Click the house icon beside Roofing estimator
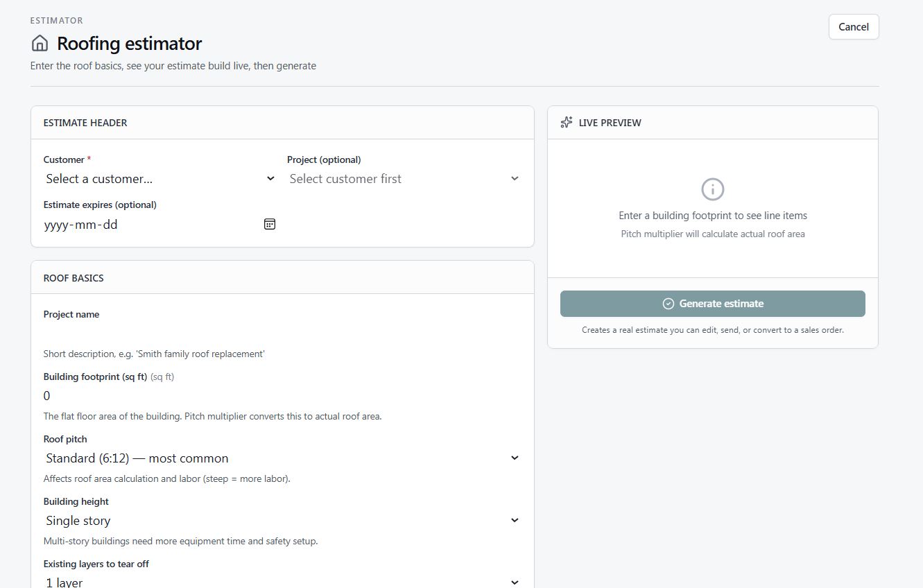Image resolution: width=923 pixels, height=588 pixels. tap(40, 43)
